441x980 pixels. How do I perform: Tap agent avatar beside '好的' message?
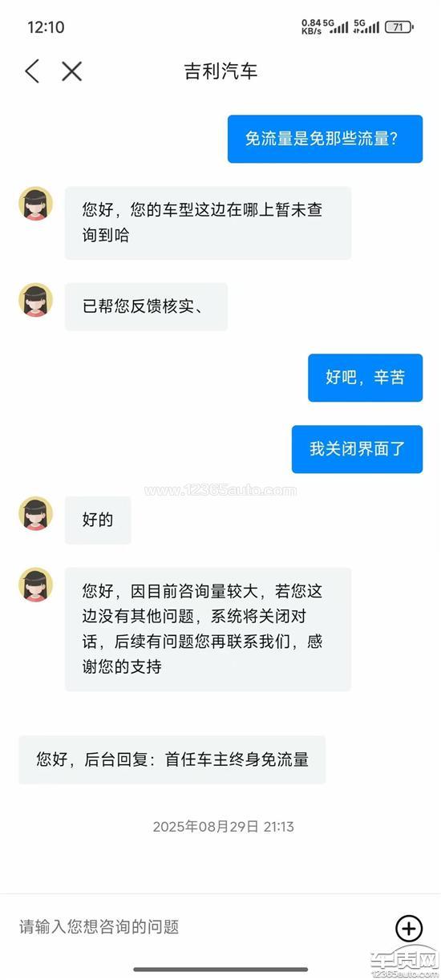[x=35, y=513]
